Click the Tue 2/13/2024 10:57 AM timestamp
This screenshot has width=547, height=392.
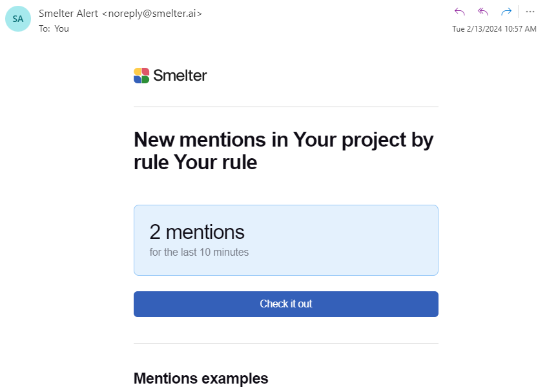[x=494, y=29]
